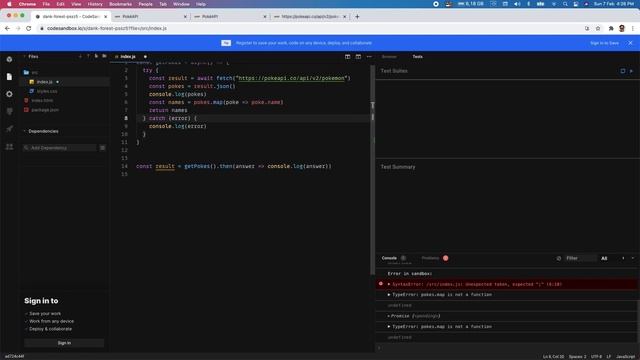The width and height of the screenshot is (640, 360).
Task: Click the Test Suites square icon
Action: tap(623, 71)
